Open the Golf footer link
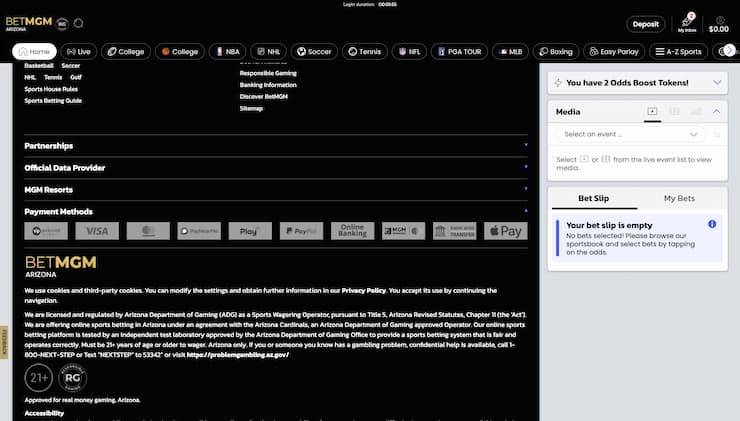740x421 pixels. pos(76,77)
